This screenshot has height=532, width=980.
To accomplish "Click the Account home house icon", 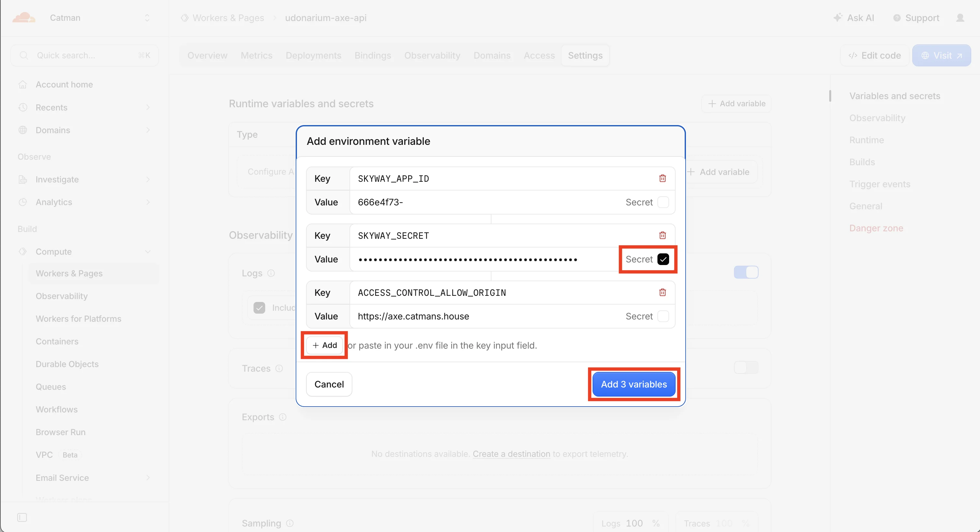I will 23,85.
